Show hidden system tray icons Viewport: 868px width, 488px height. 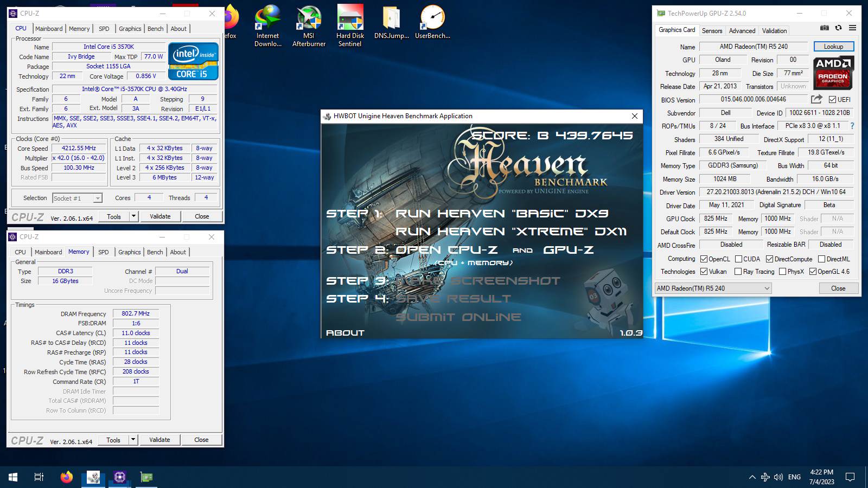[752, 477]
